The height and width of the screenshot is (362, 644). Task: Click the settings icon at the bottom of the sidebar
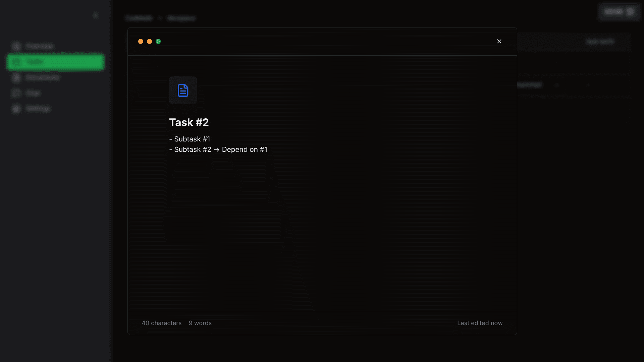click(16, 108)
